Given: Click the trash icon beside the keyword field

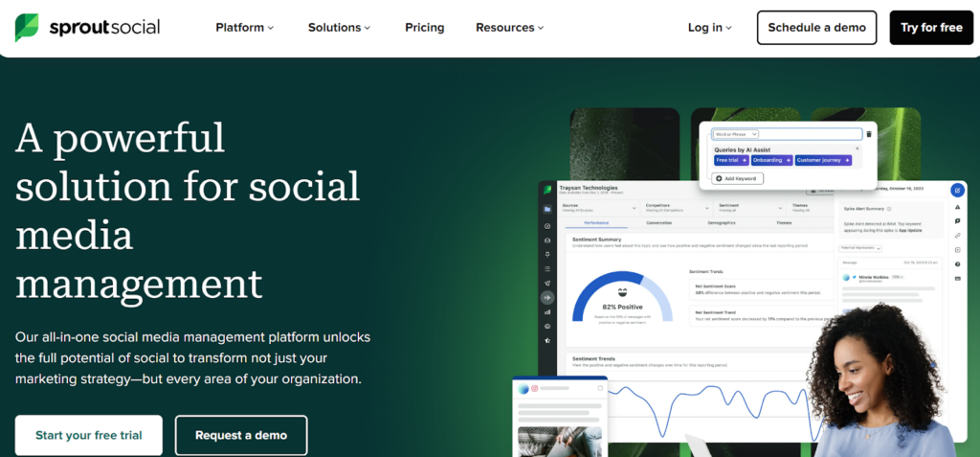Looking at the screenshot, I should click(869, 134).
